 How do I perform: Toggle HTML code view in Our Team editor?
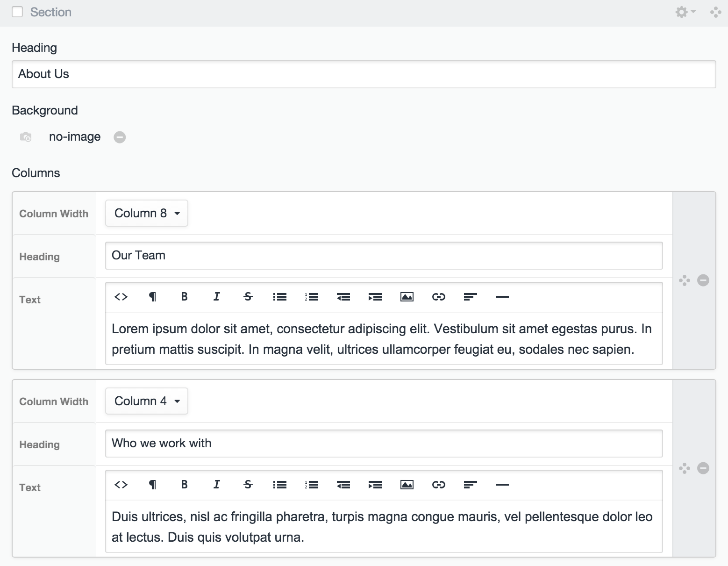[x=121, y=297]
